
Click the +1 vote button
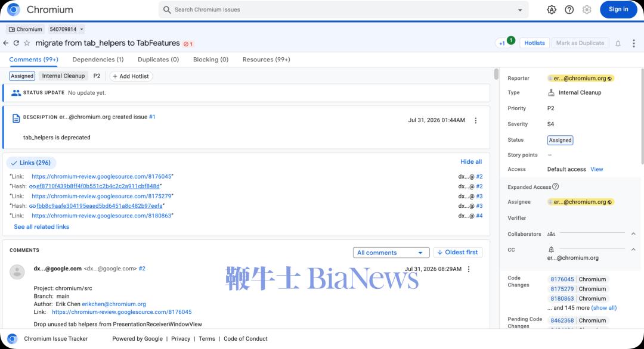coord(502,43)
